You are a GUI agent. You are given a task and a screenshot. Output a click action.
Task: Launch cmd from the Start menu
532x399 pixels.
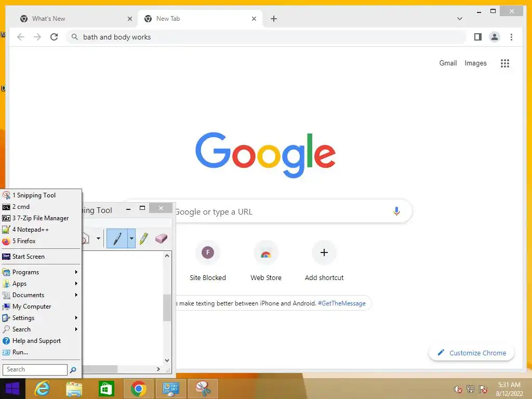[41, 207]
